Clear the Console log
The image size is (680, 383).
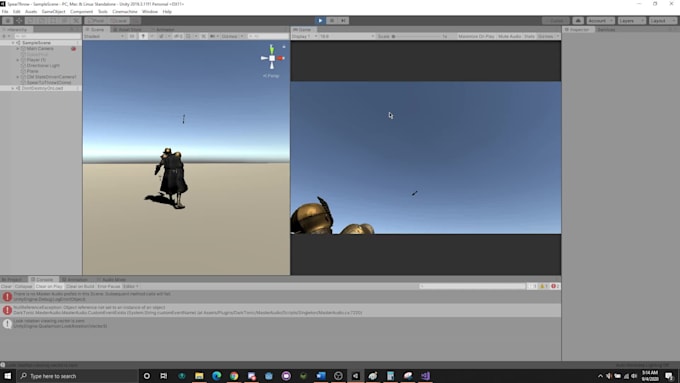(x=6, y=286)
